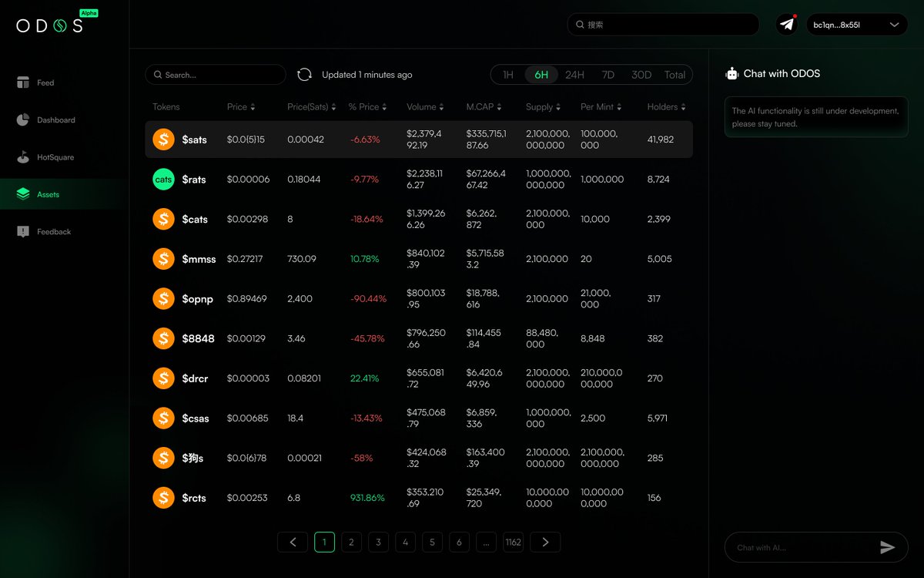Click the $mmss token coin icon
The image size is (924, 578).
coord(163,259)
